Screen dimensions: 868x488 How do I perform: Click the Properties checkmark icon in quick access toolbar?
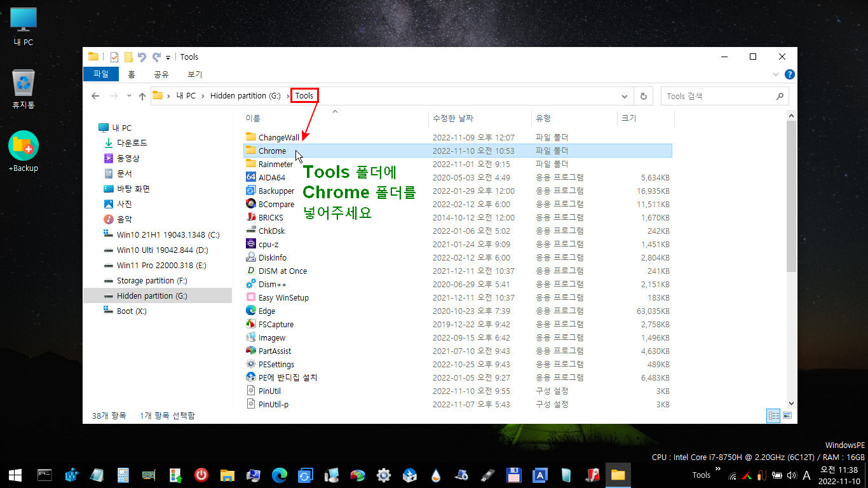[x=114, y=57]
